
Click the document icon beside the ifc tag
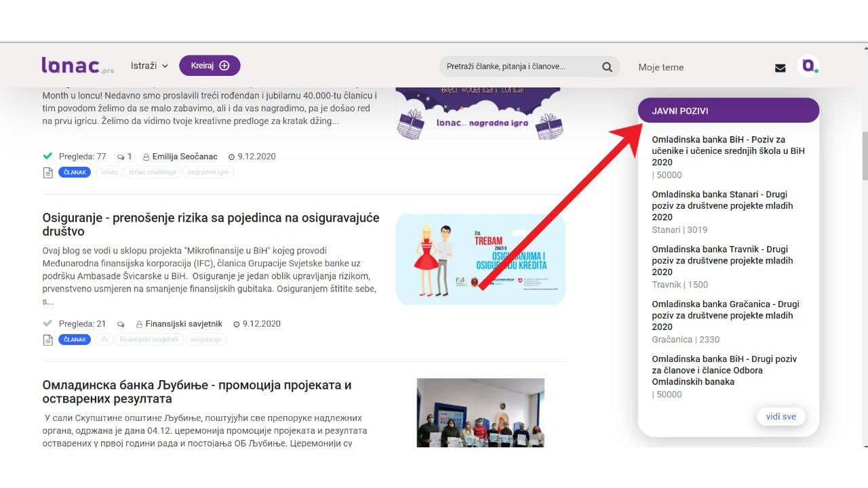(48, 340)
